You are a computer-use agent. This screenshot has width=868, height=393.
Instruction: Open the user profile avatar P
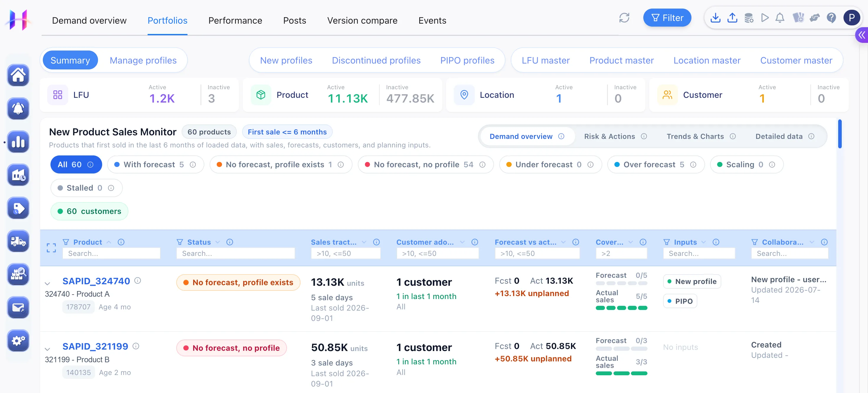(x=851, y=18)
